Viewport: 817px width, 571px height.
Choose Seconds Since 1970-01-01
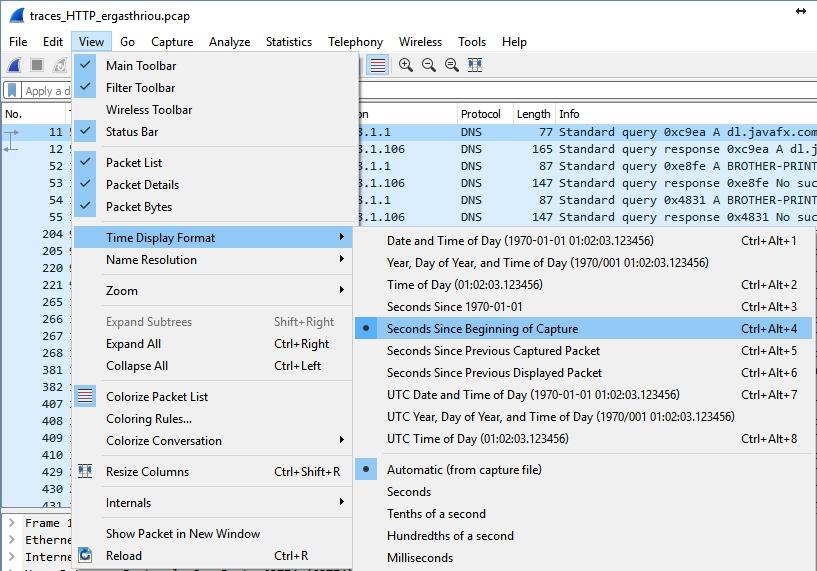coord(583,307)
